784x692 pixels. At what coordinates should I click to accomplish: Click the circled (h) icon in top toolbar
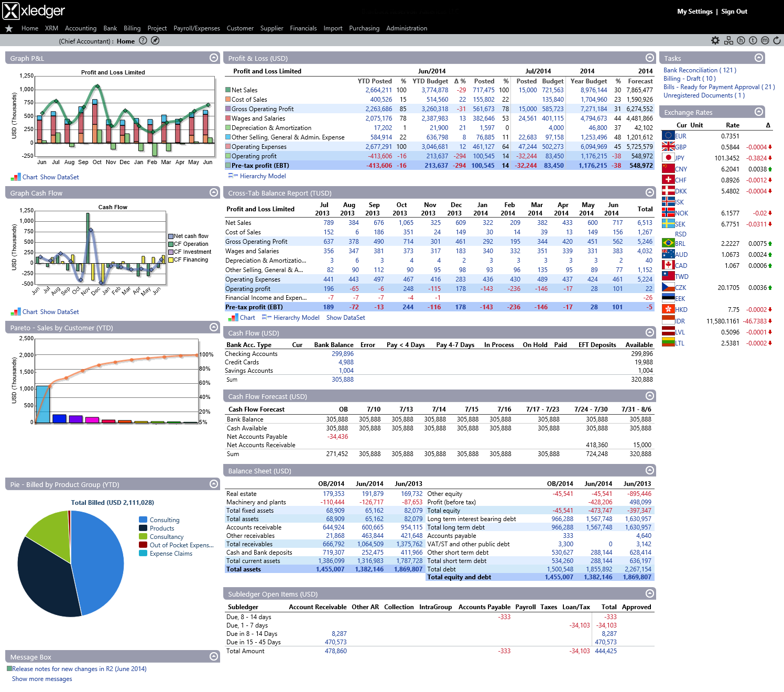741,40
